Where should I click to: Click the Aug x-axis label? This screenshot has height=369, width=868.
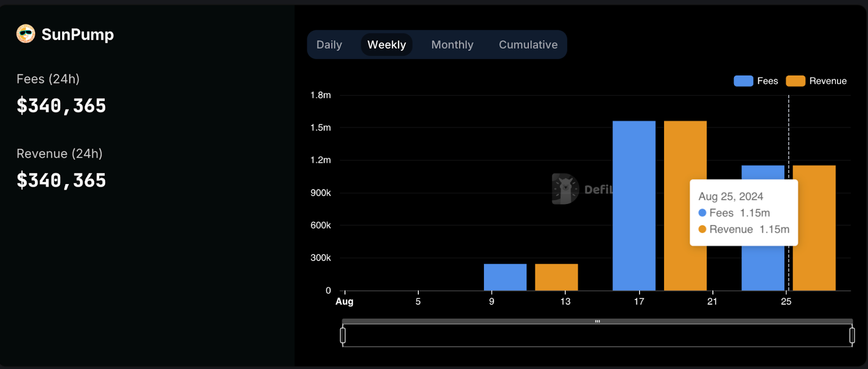(344, 302)
